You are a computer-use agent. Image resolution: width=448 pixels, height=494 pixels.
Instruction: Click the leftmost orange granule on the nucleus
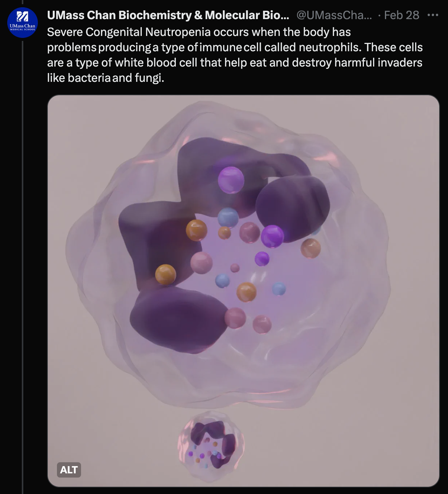click(x=166, y=274)
